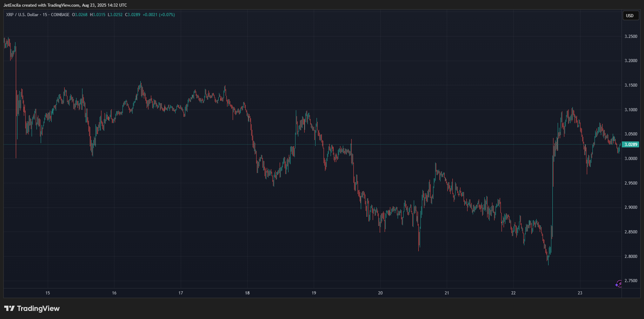This screenshot has height=319, width=644.
Task: Click date 21 on the time axis
Action: click(x=447, y=293)
